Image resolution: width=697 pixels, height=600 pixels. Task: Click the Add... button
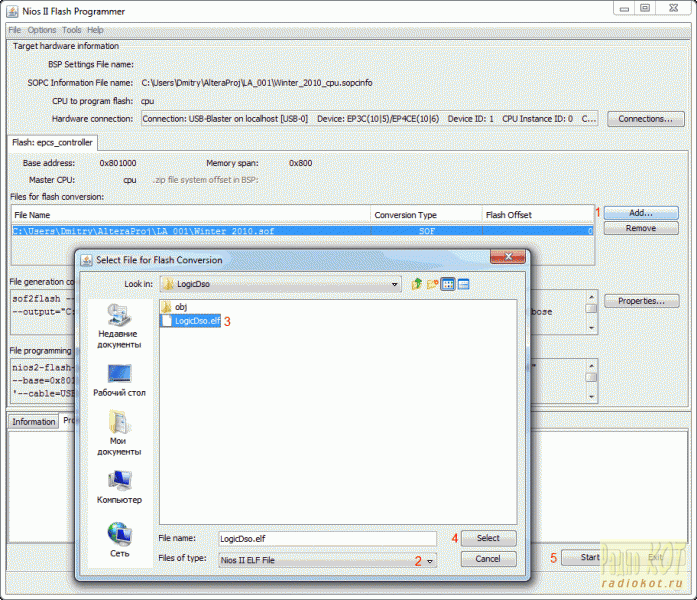(641, 213)
